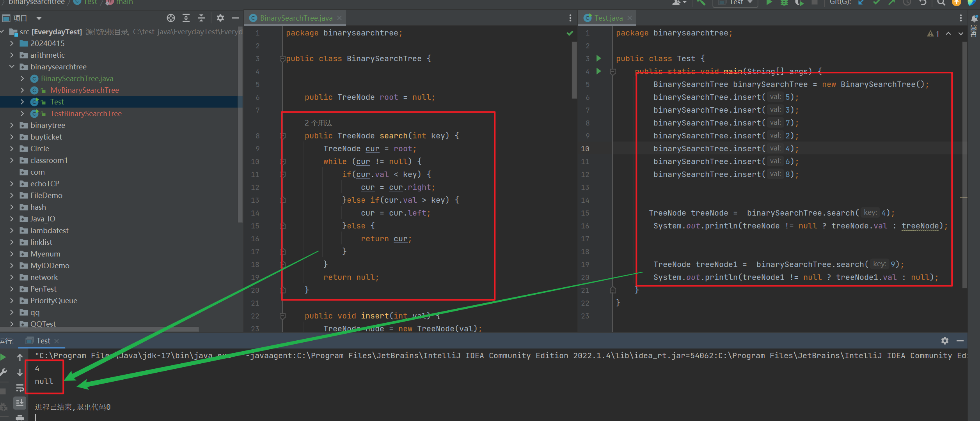Select the Test class in the project tree
The image size is (980, 421).
pos(57,102)
